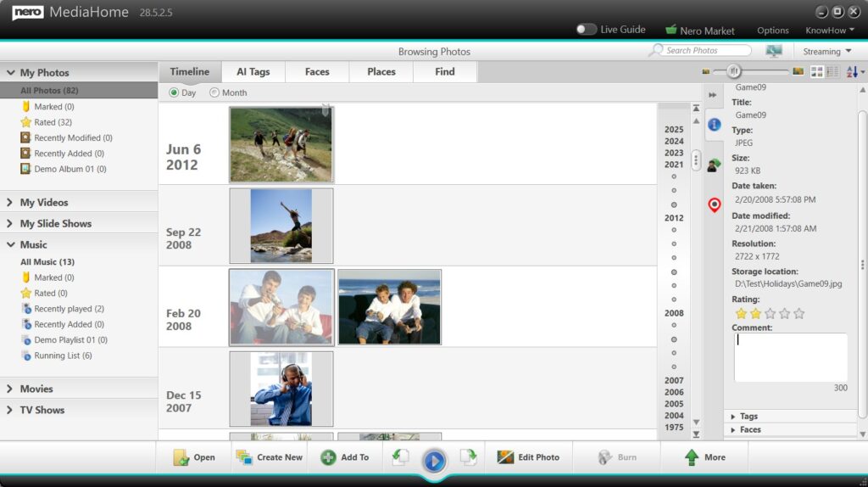Open the Options menu
This screenshot has height=487, width=868.
[773, 31]
